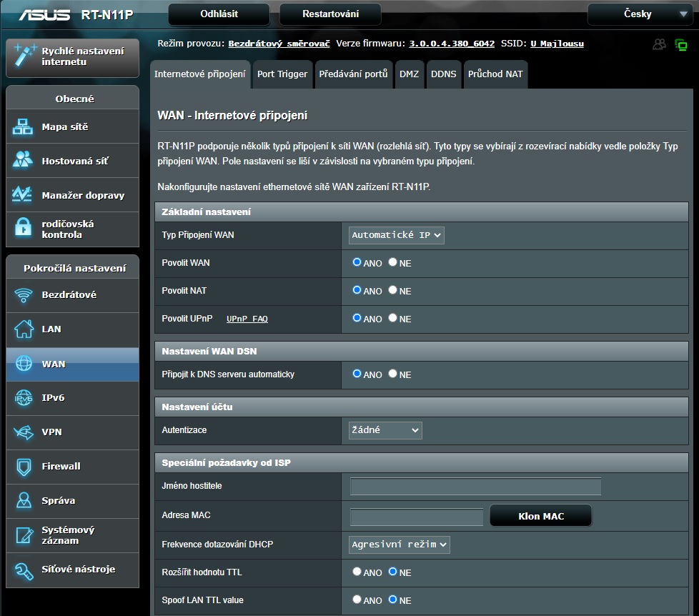Enable Rozšířit hodnotu TTL with ANO
The image size is (699, 616).
pos(357,572)
